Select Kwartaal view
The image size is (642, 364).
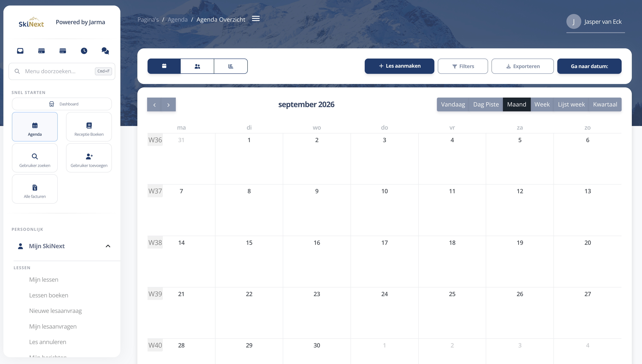coord(605,105)
